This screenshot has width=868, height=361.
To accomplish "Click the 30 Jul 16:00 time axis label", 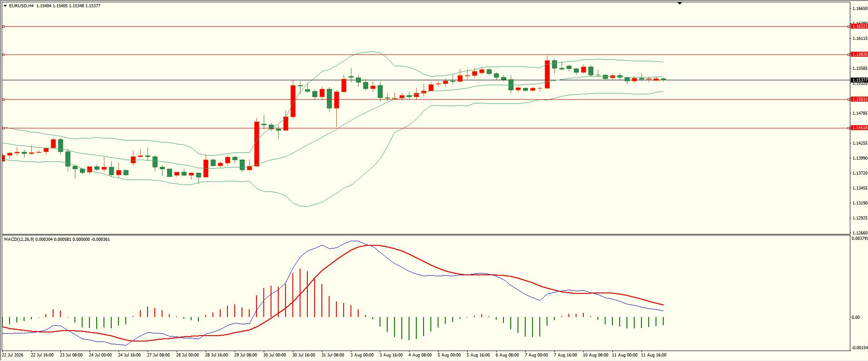I will pyautogui.click(x=304, y=355).
